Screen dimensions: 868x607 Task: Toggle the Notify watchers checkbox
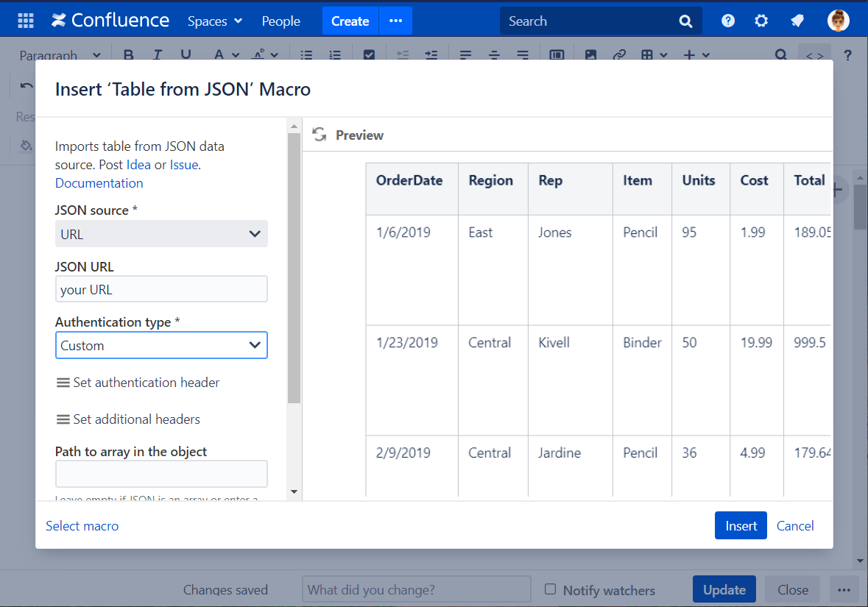[550, 589]
